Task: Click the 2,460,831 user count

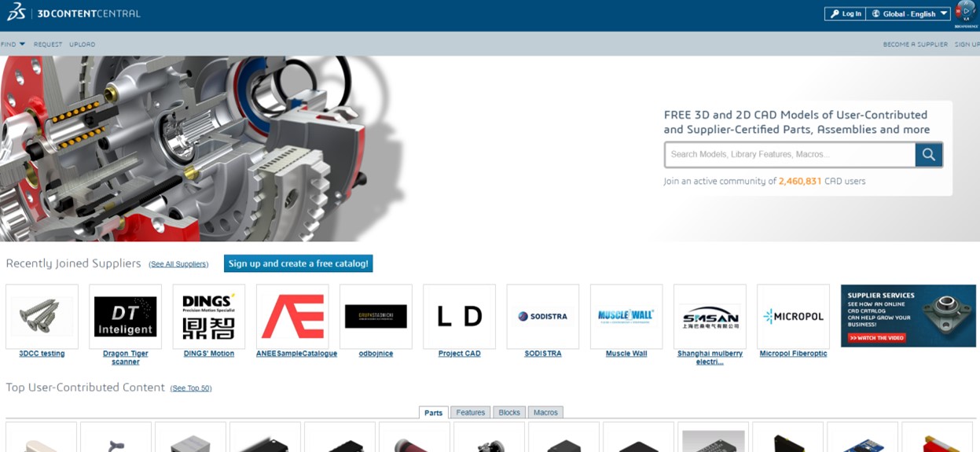Action: tap(800, 182)
